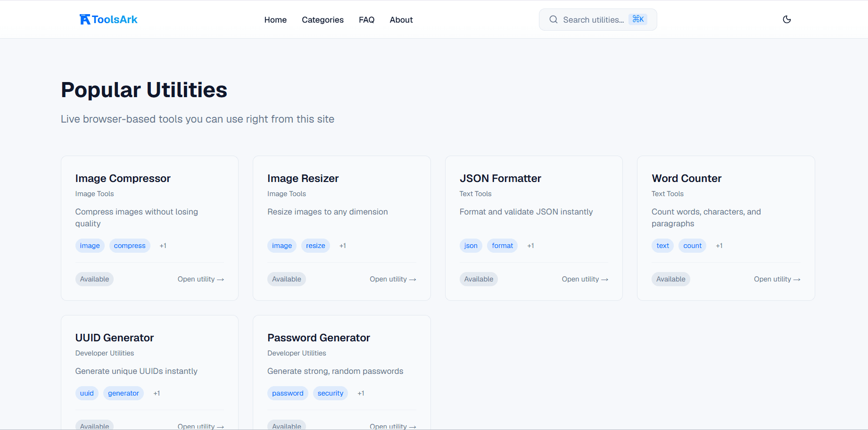Click the search magnifier icon
Screen dimensions: 868x430
(x=554, y=19)
